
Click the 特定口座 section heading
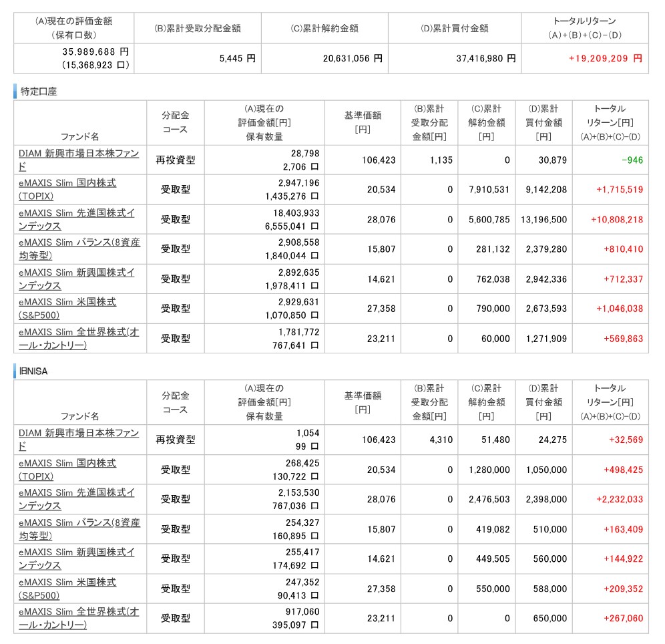[x=39, y=92]
